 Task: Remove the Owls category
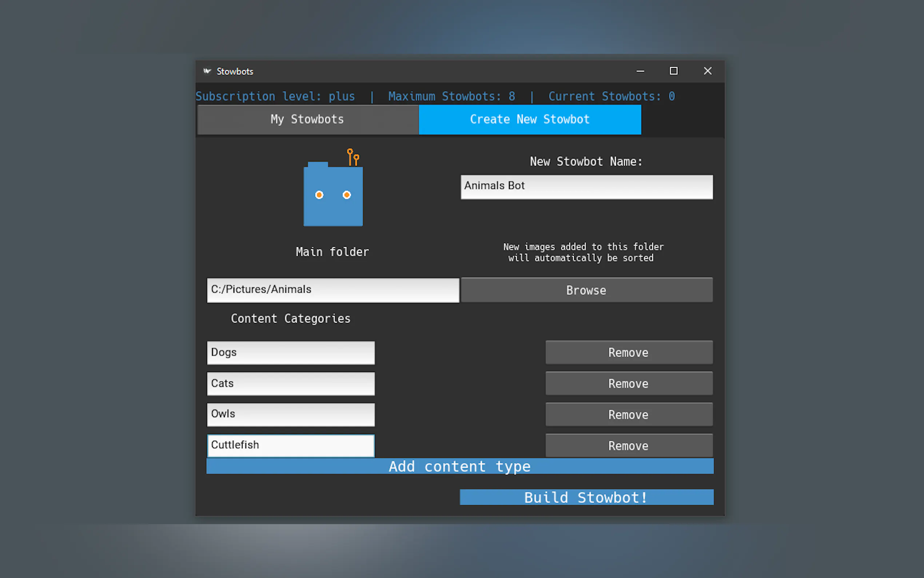tap(628, 414)
